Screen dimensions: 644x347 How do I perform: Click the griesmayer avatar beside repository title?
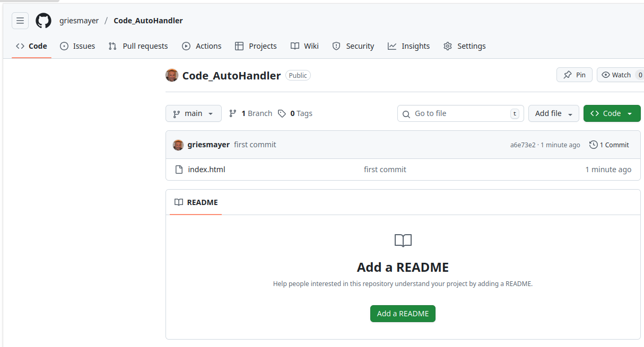point(172,75)
